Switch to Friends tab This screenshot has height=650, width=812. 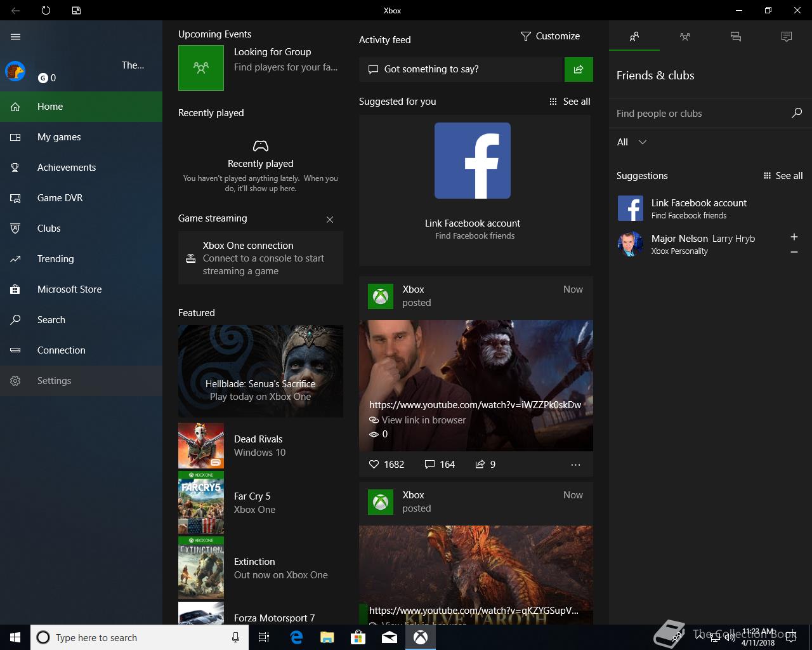[x=634, y=37]
